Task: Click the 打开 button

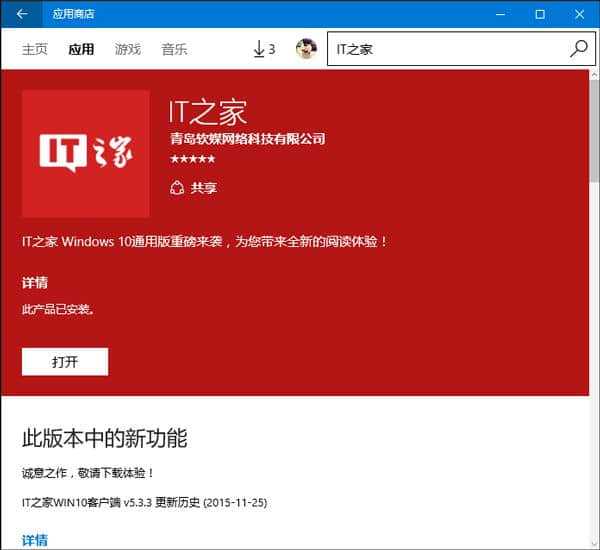Action: coord(65,362)
